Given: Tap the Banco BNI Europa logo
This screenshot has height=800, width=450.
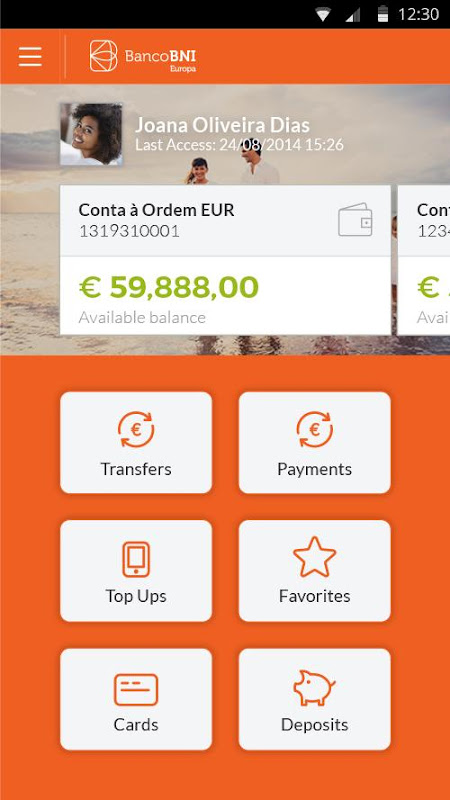Looking at the screenshot, I should 143,56.
